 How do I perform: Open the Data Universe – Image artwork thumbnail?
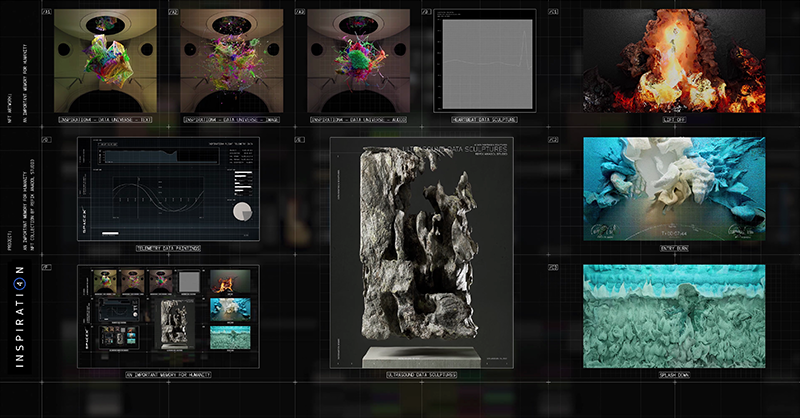[x=232, y=61]
